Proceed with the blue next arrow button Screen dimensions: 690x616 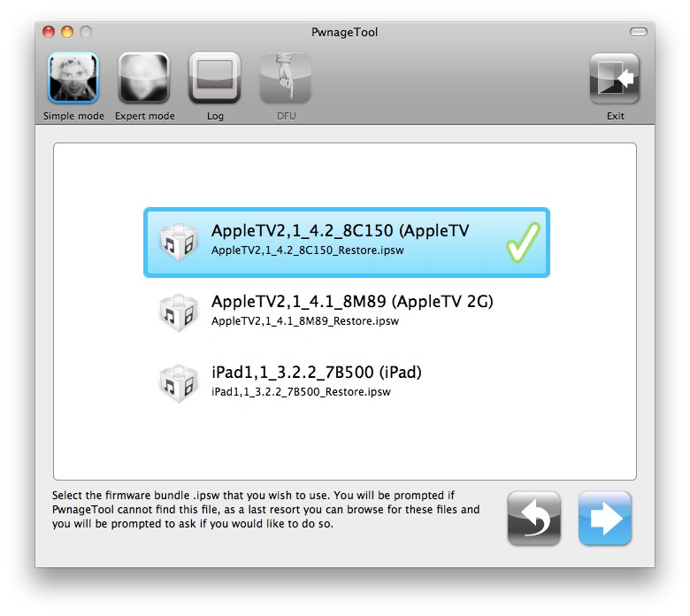[x=604, y=519]
